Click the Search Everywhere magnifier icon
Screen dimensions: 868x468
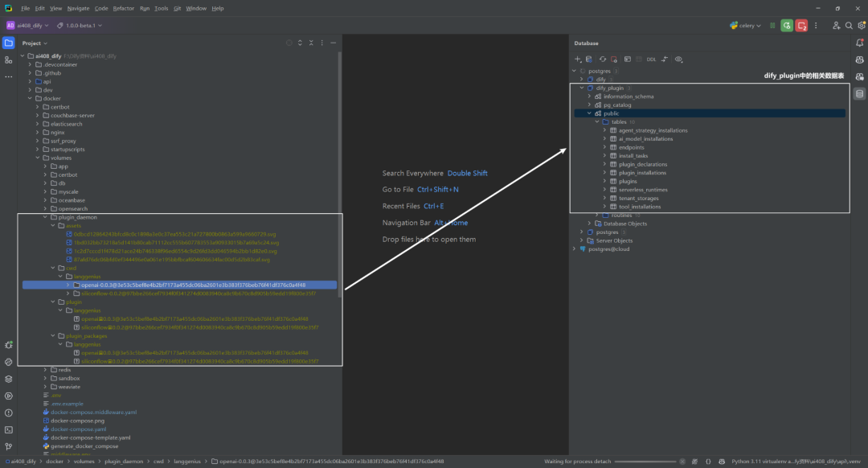coord(849,26)
